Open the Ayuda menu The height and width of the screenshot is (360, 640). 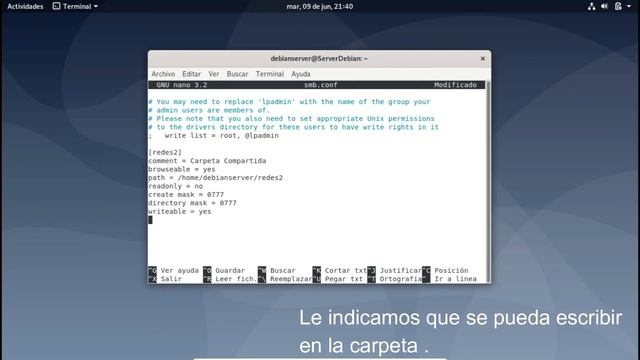click(301, 74)
